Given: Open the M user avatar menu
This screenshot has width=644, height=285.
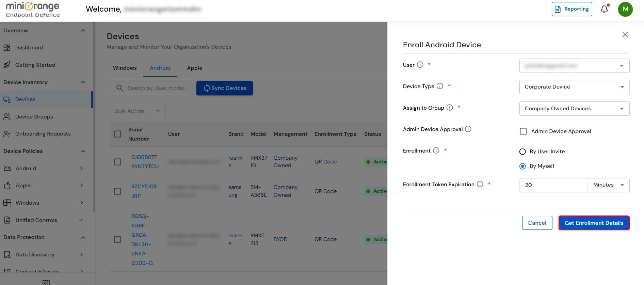Looking at the screenshot, I should click(625, 9).
